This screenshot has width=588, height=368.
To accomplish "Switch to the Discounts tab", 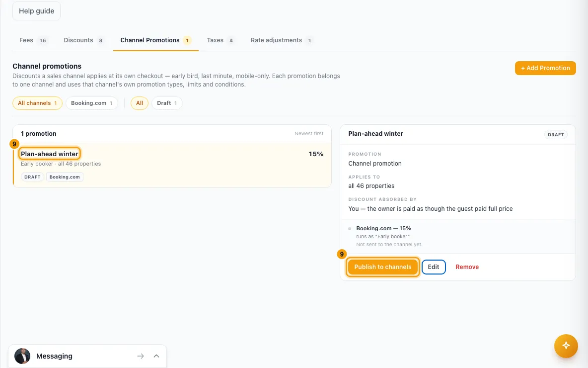I will point(83,40).
